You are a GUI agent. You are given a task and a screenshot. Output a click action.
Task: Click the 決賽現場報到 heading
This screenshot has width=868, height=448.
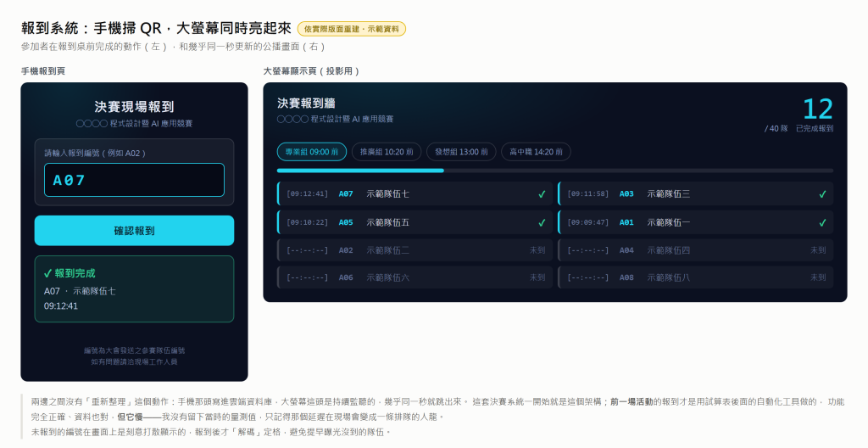coord(134,106)
